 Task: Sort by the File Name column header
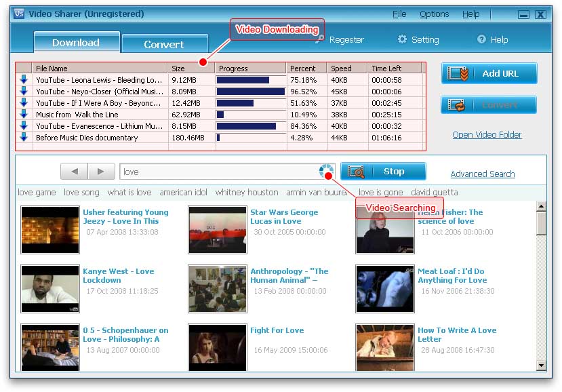pyautogui.click(x=100, y=68)
